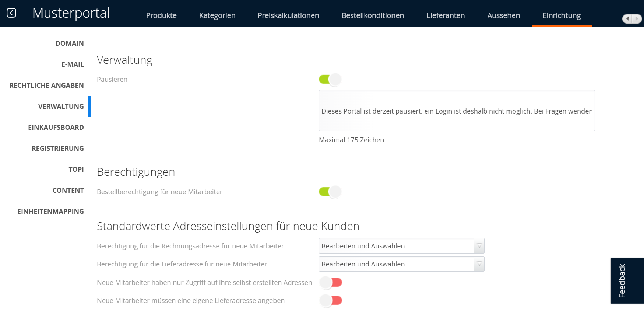Open the Rechnungsadresse permission dropdown
This screenshot has width=644, height=314.
point(401,246)
